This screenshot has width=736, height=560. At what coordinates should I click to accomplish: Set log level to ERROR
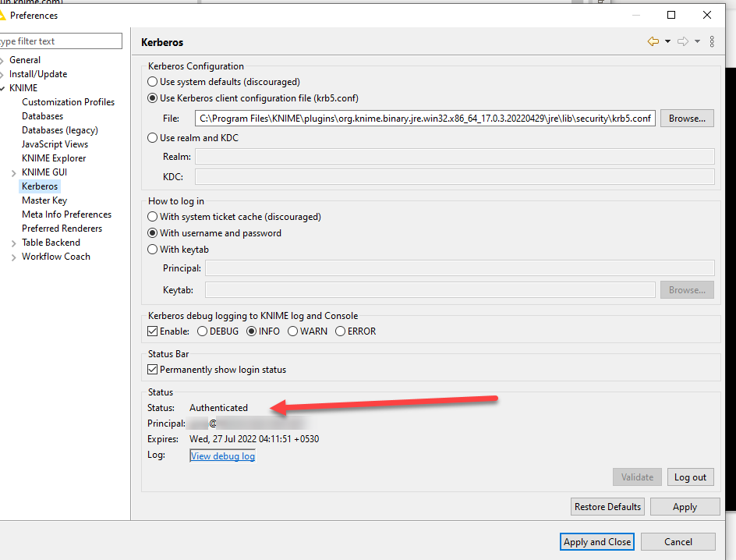(340, 331)
